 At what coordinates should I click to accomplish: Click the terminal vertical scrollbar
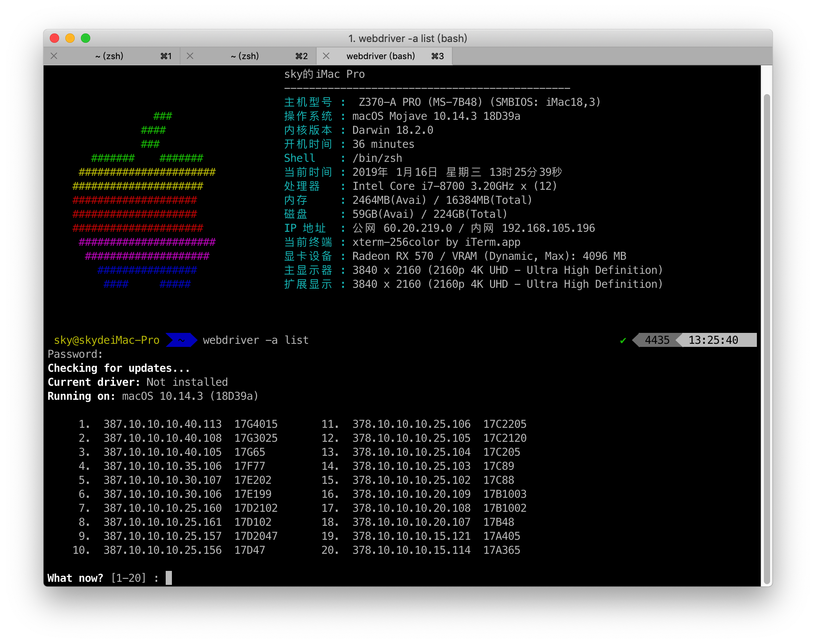tap(767, 338)
